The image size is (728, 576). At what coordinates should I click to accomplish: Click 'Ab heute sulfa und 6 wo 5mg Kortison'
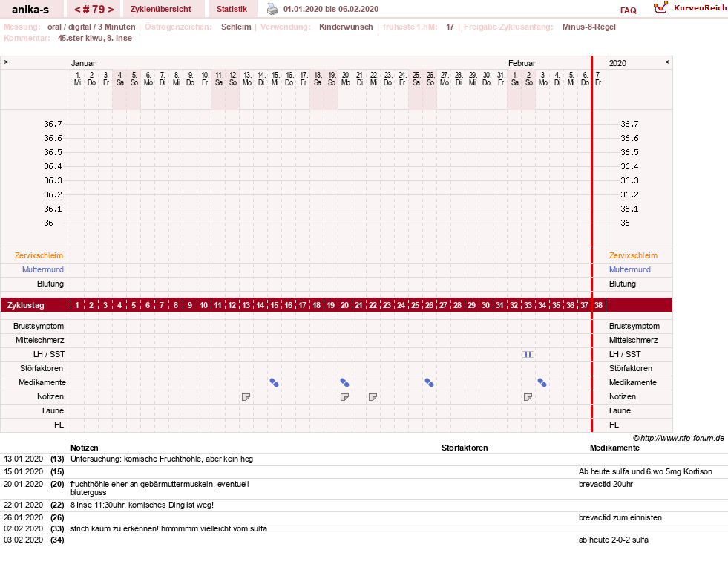point(646,471)
